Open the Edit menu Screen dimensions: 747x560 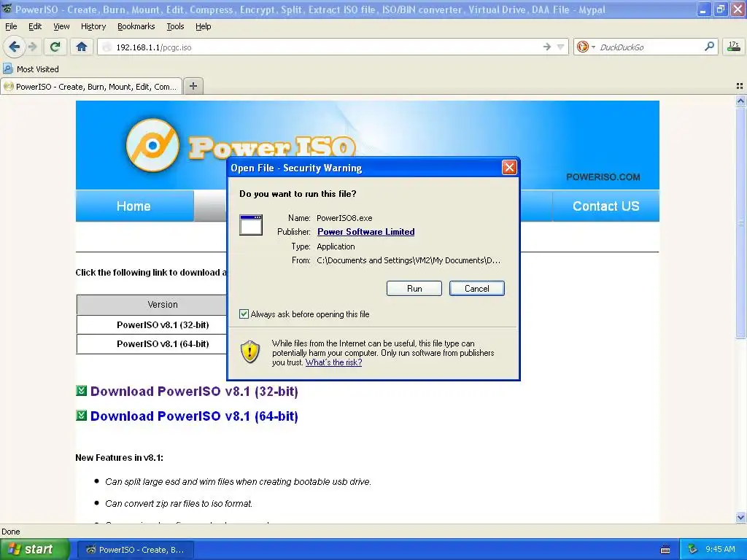coord(35,26)
